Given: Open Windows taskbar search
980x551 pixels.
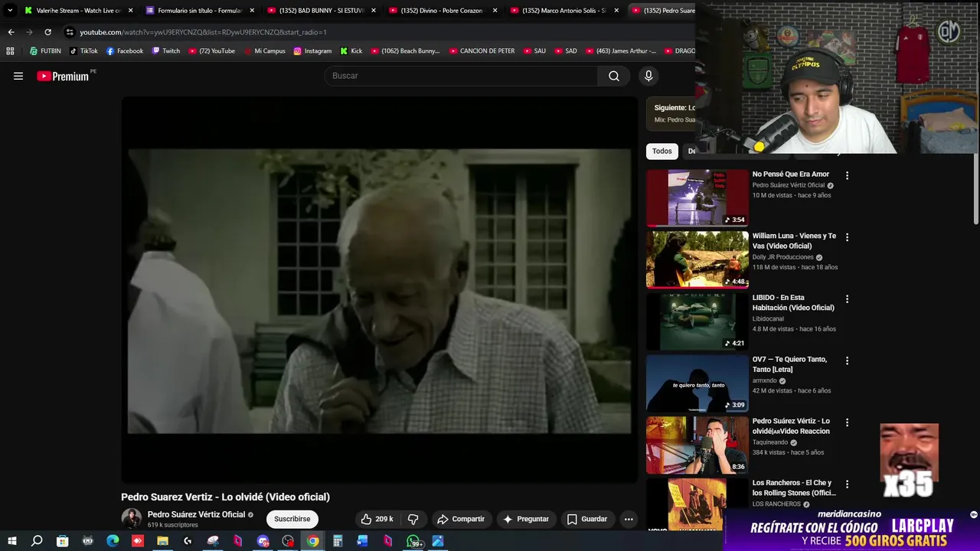Looking at the screenshot, I should pos(37,541).
